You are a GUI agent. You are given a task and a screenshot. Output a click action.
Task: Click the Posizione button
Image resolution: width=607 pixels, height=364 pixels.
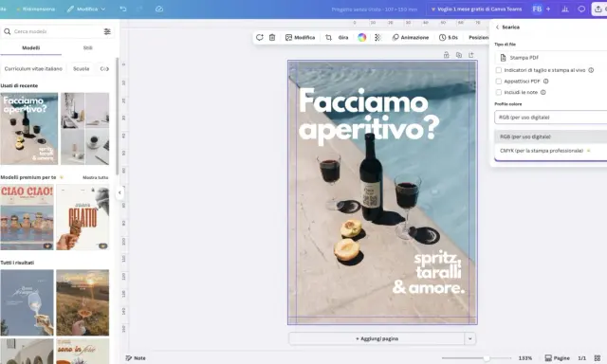coord(478,38)
